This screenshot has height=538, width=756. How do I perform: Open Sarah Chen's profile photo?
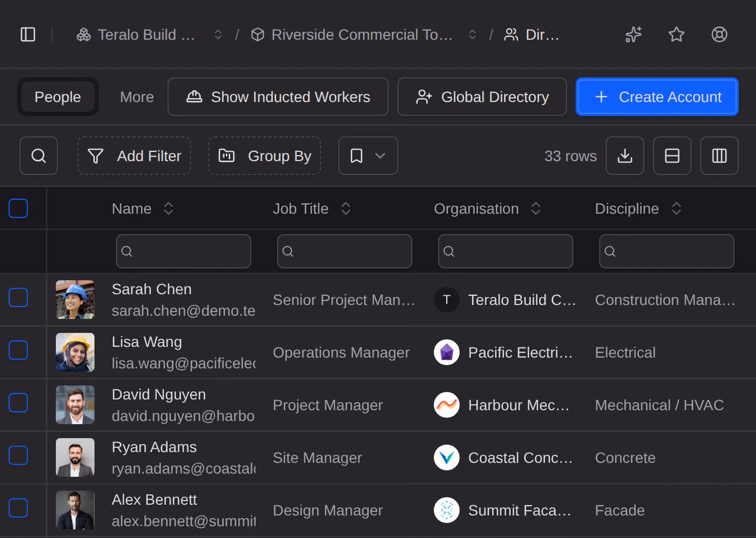(x=75, y=300)
